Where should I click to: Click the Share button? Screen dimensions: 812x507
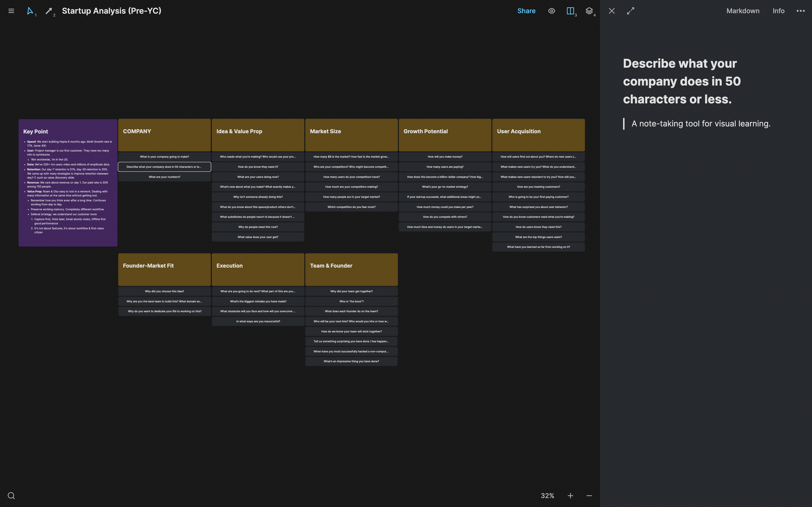[526, 11]
